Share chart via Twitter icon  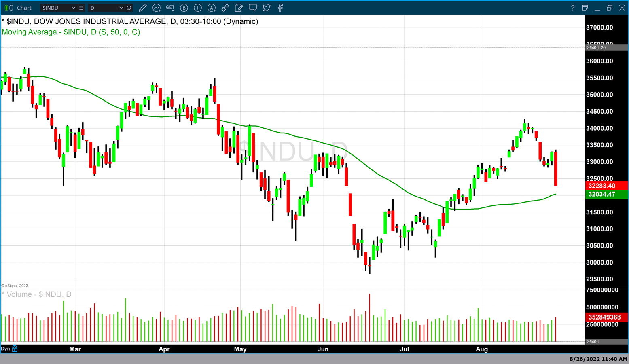[267, 8]
